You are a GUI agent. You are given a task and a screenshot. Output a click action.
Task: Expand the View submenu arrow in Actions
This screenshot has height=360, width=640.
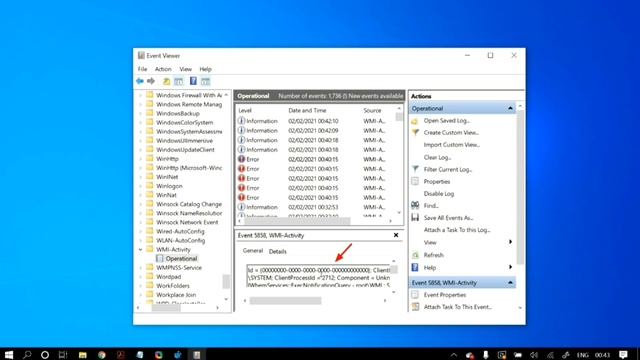pyautogui.click(x=510, y=242)
